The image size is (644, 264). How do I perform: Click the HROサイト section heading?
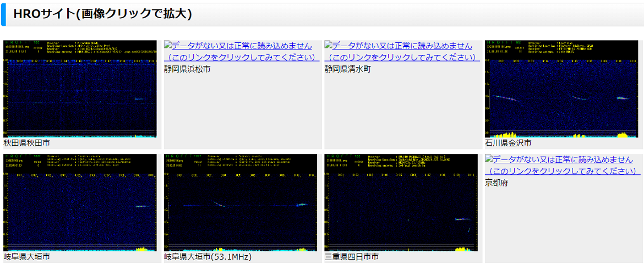102,14
